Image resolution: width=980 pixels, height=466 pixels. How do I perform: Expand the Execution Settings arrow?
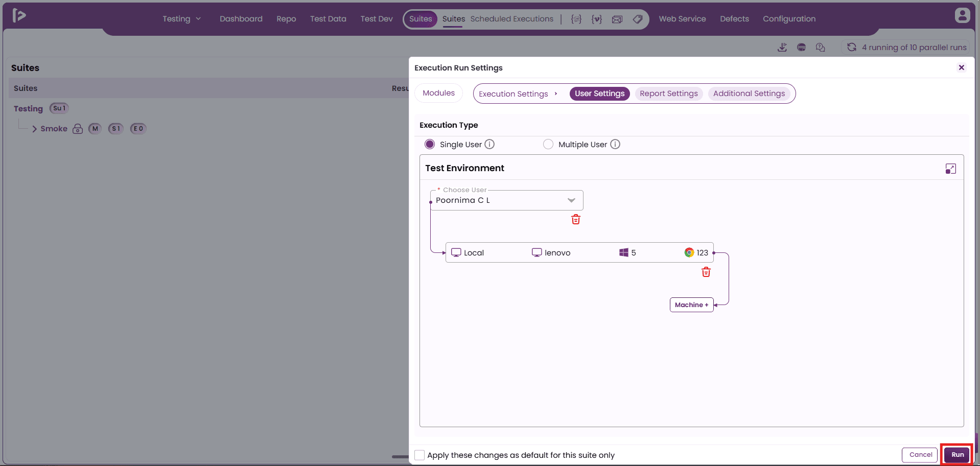[556, 94]
